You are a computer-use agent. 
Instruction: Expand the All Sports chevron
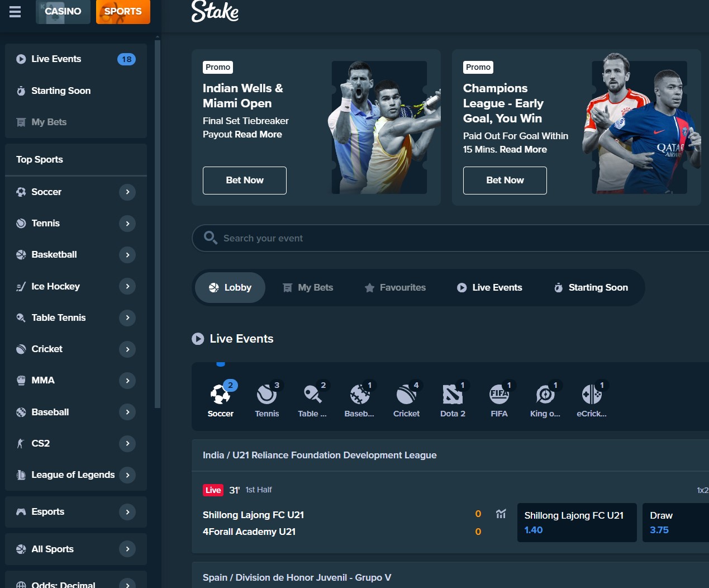(x=127, y=549)
